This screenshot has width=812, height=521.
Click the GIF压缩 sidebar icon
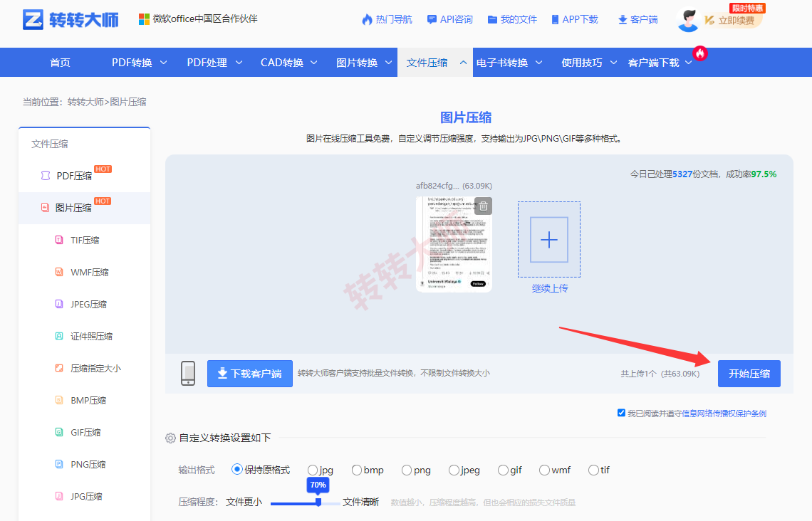pos(59,432)
